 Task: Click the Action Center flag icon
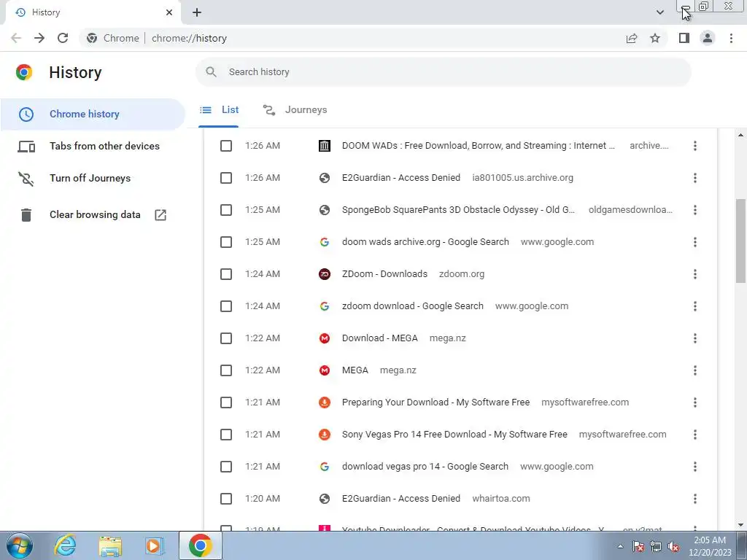click(x=638, y=547)
